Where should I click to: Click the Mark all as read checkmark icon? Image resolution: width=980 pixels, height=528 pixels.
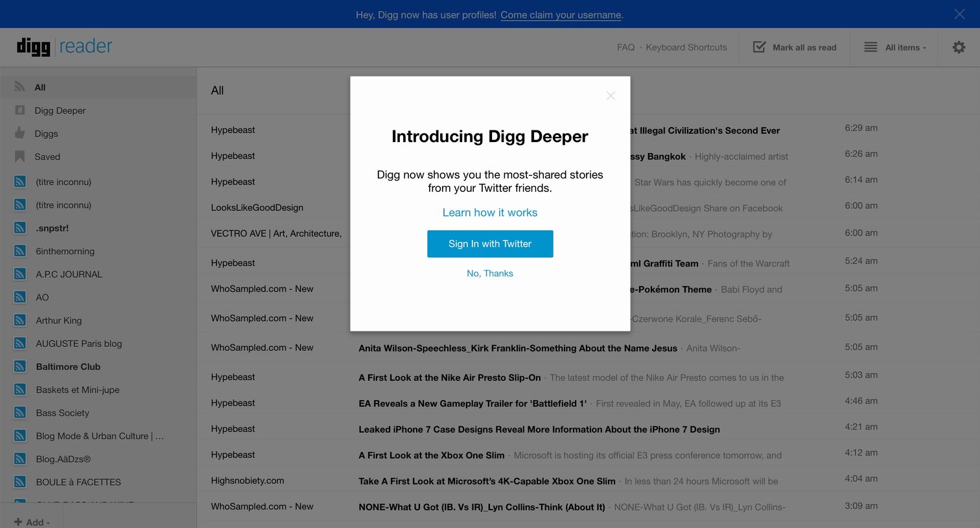tap(759, 47)
